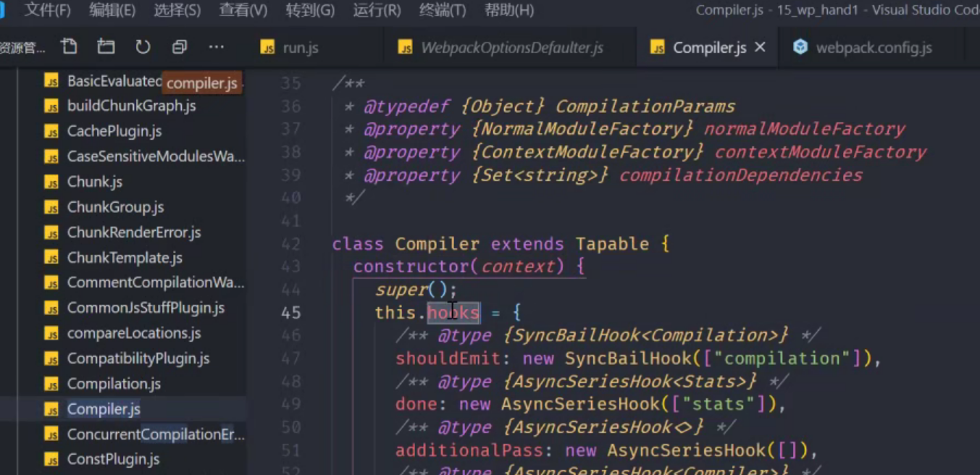Click the New File icon in explorer
The height and width of the screenshot is (475, 980).
point(70,47)
